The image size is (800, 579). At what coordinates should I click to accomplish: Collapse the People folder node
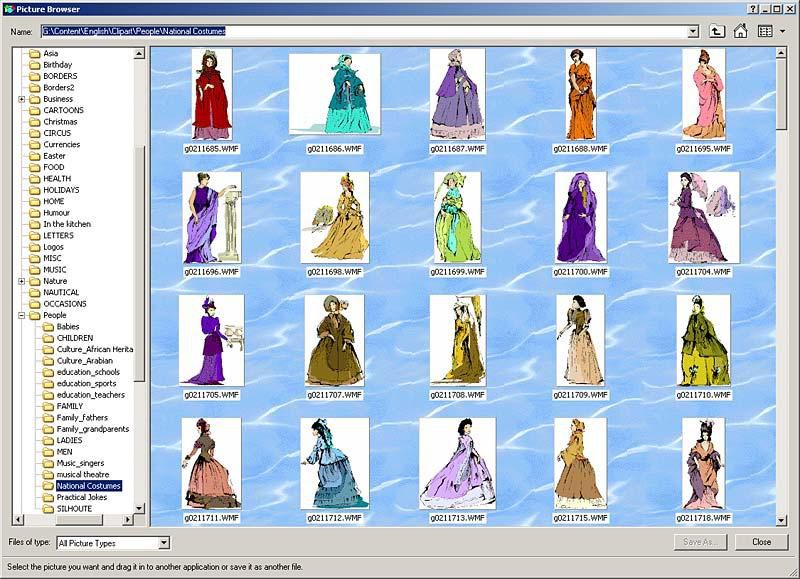(x=21, y=315)
